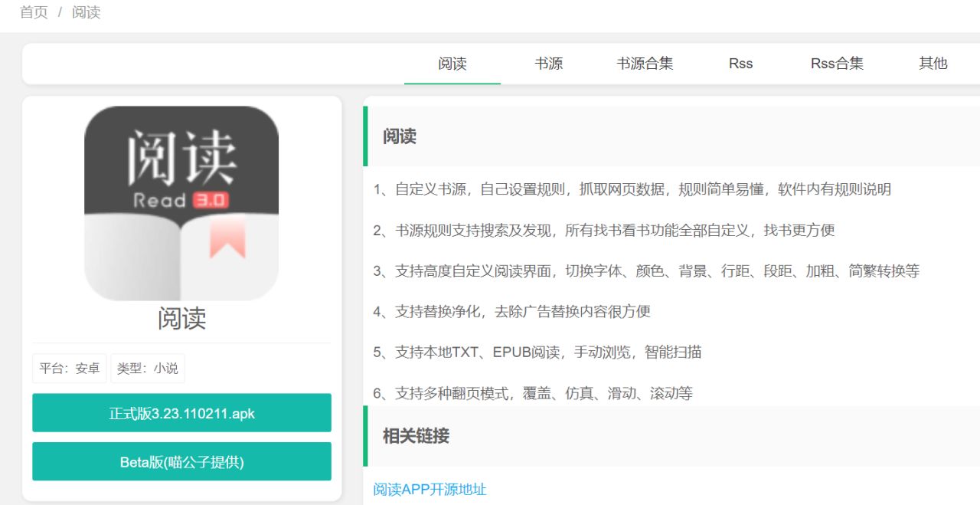Download Beta版(喵公子提供)
The height and width of the screenshot is (505, 980).
coord(181,461)
